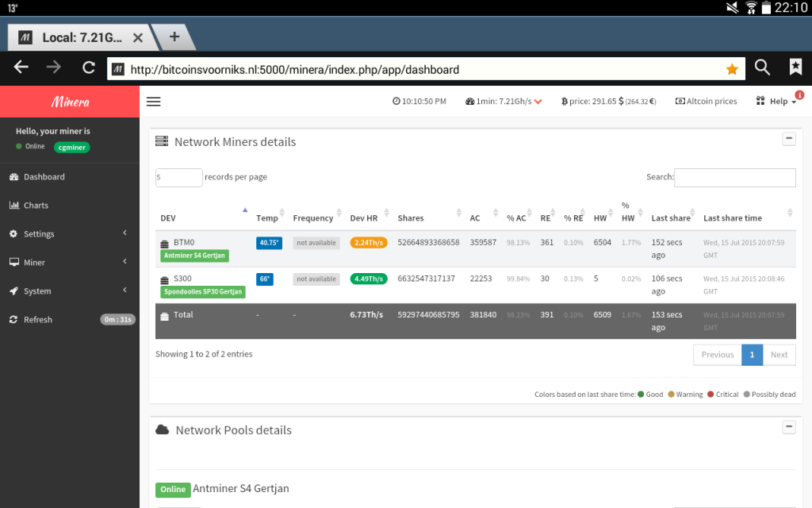The image size is (812, 508).
Task: Sort table by the Temp column
Action: pyautogui.click(x=268, y=218)
